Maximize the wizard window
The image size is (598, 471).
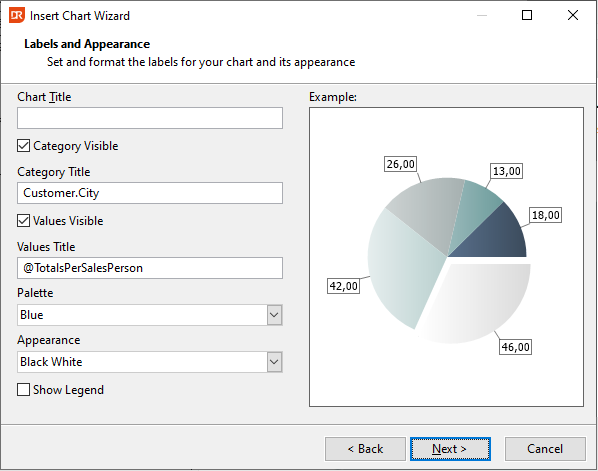[527, 15]
